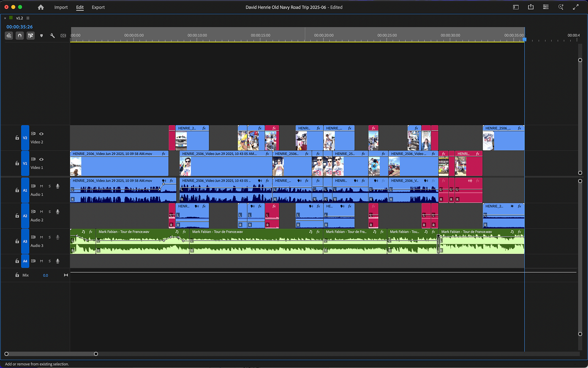Image resolution: width=588 pixels, height=368 pixels.
Task: Click insert sequences as nests icon
Action: click(9, 36)
